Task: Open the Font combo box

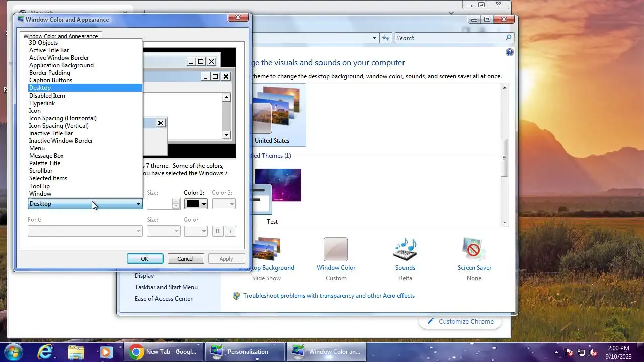Action: pos(85,231)
